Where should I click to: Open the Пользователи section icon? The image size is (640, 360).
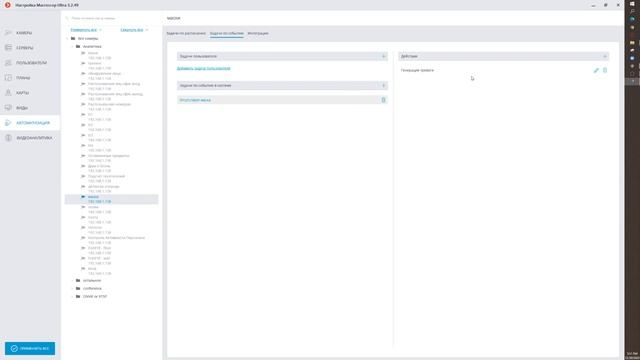(8, 63)
